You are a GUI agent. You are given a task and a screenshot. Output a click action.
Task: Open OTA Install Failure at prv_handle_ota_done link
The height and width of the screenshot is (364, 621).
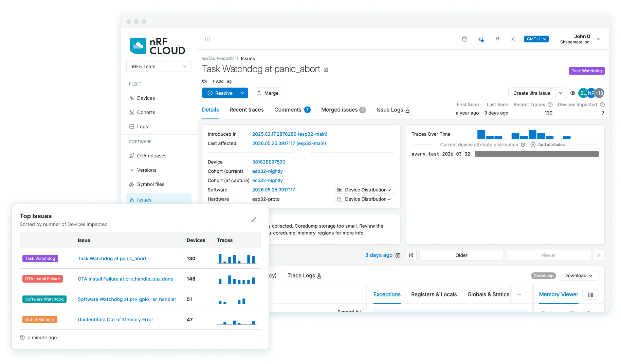[125, 279]
